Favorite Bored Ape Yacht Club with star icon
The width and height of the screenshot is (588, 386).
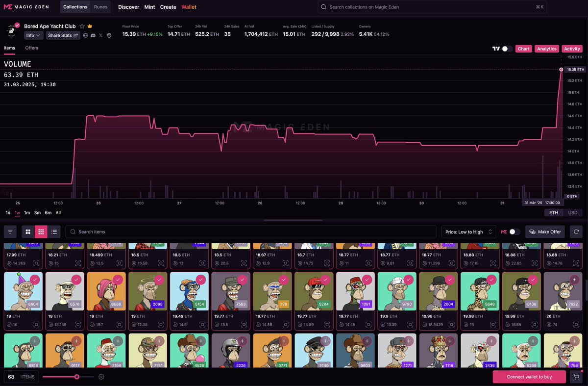click(x=82, y=26)
